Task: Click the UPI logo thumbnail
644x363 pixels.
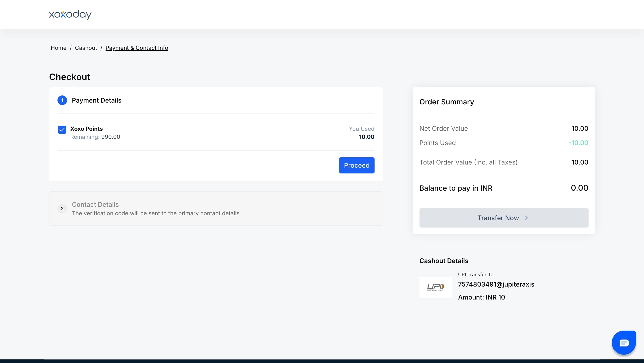Action: (x=436, y=287)
